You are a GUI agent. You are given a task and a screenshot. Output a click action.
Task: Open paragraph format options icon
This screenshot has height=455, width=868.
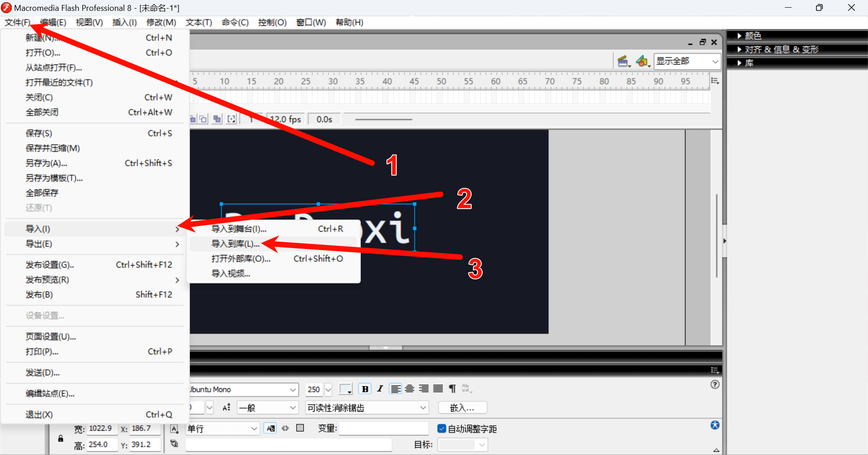pyautogui.click(x=453, y=389)
